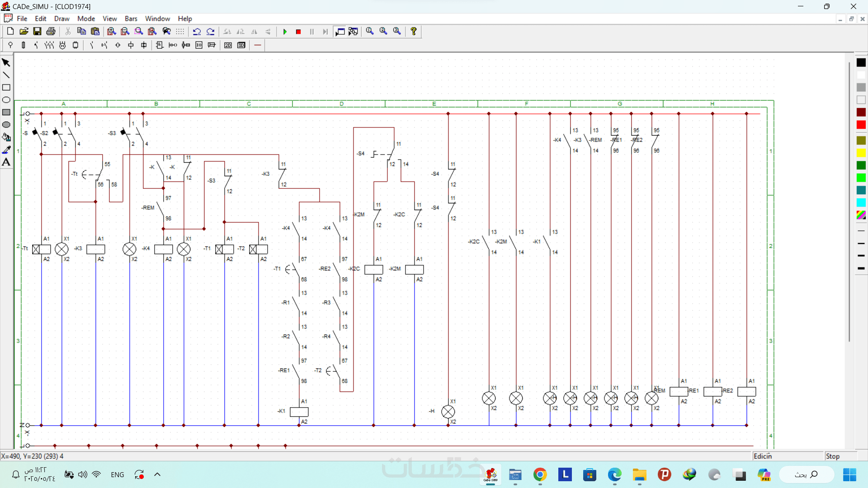This screenshot has height=488, width=868.
Task: Start simulation with green play button
Action: pyautogui.click(x=285, y=32)
